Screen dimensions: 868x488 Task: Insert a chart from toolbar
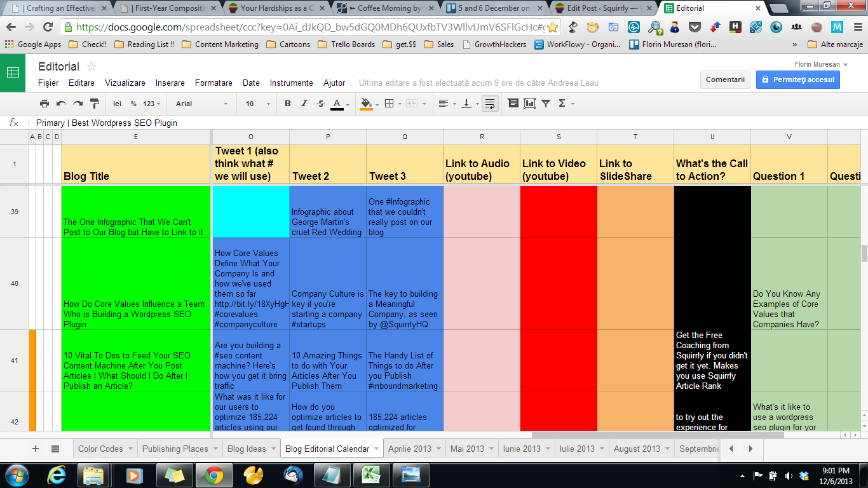click(x=529, y=104)
